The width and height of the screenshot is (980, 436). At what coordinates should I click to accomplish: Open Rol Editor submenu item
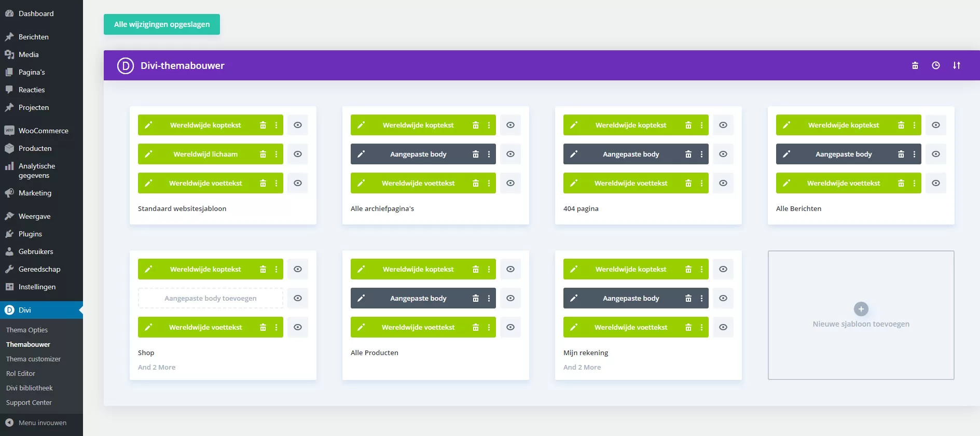(x=21, y=373)
